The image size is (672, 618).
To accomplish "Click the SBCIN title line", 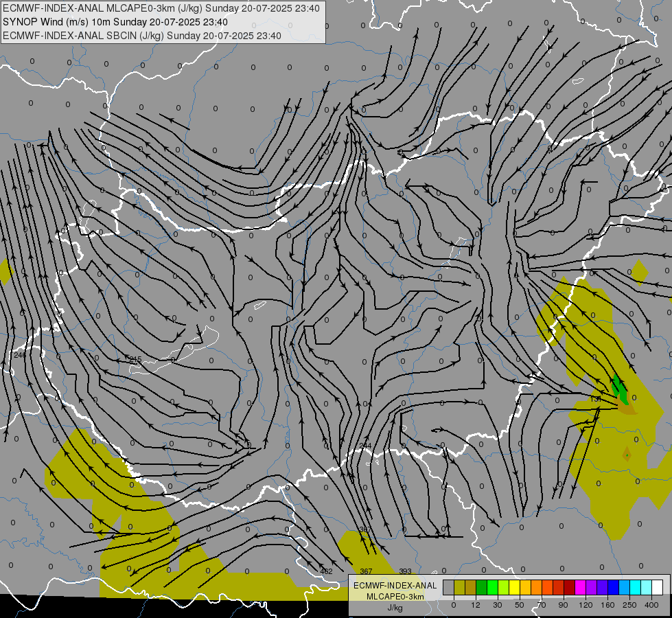I will (142, 36).
